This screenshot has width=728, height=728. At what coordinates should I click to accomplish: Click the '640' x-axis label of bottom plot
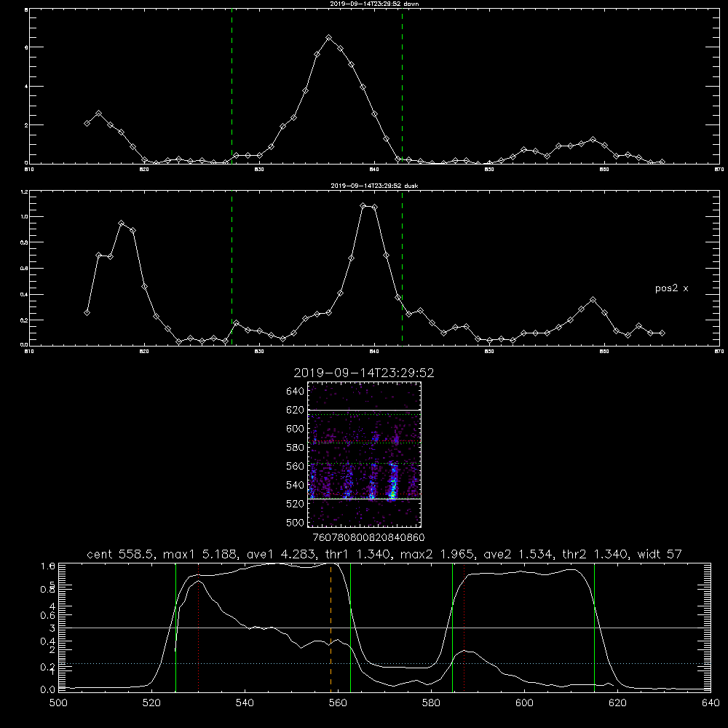click(x=711, y=703)
